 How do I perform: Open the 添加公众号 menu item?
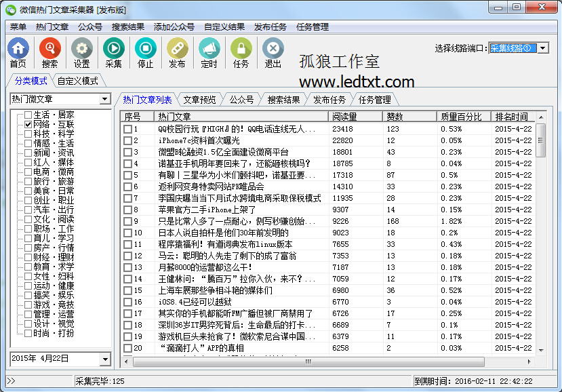(174, 27)
